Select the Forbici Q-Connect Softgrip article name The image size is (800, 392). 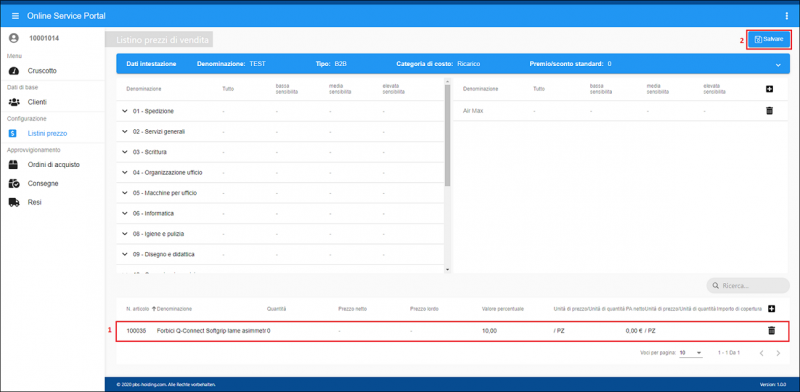tap(212, 331)
